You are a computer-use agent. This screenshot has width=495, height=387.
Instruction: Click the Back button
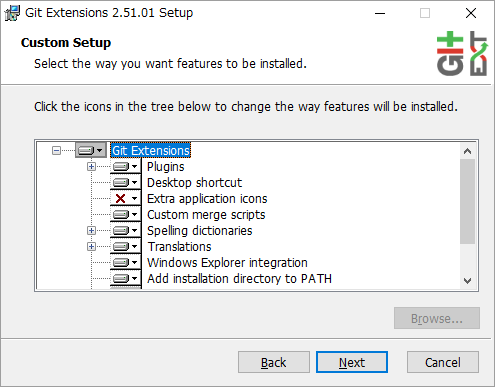[274, 362]
